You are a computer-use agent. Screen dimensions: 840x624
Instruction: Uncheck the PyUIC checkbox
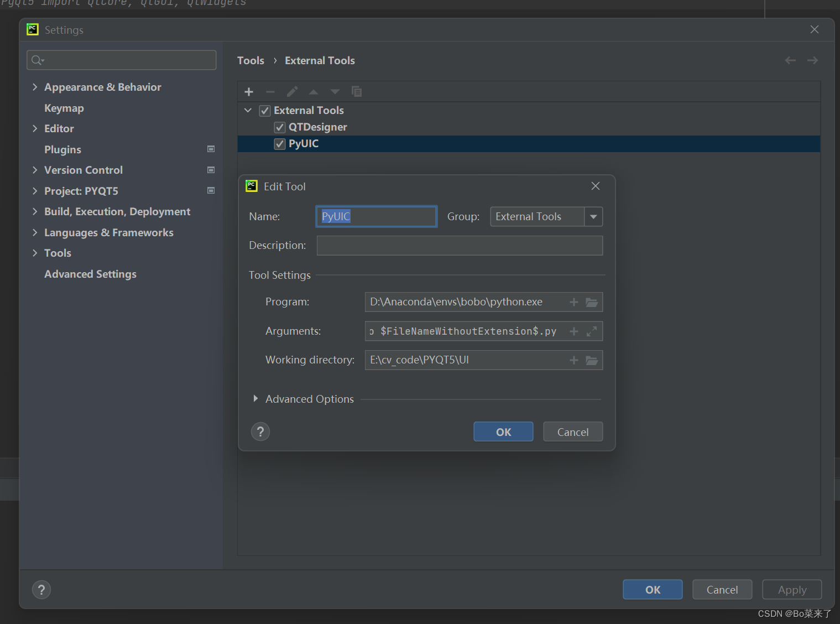click(279, 143)
